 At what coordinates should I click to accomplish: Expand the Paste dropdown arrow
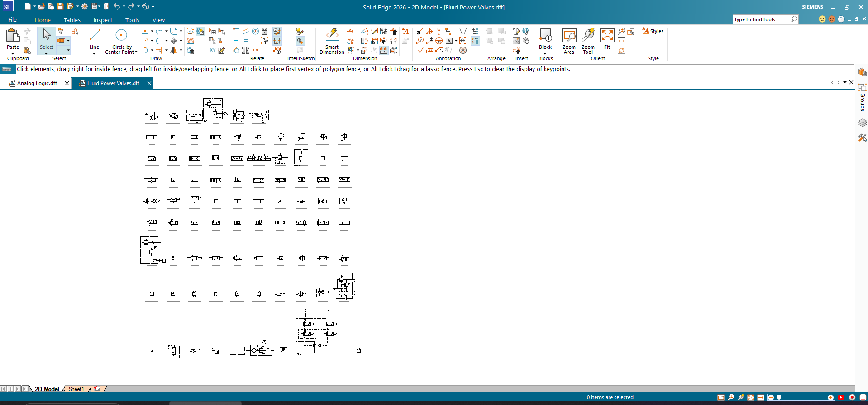tap(13, 53)
